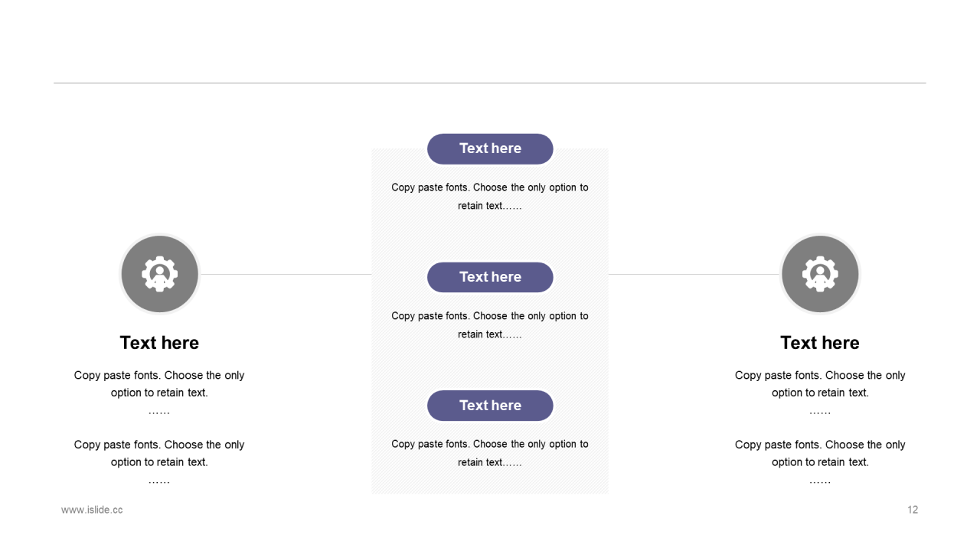The width and height of the screenshot is (980, 551).
Task: Select paragraph under bottom purple pill
Action: [x=490, y=453]
